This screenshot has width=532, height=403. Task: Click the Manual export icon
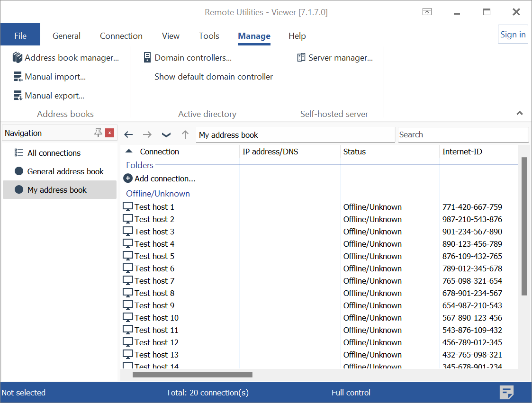pyautogui.click(x=18, y=96)
